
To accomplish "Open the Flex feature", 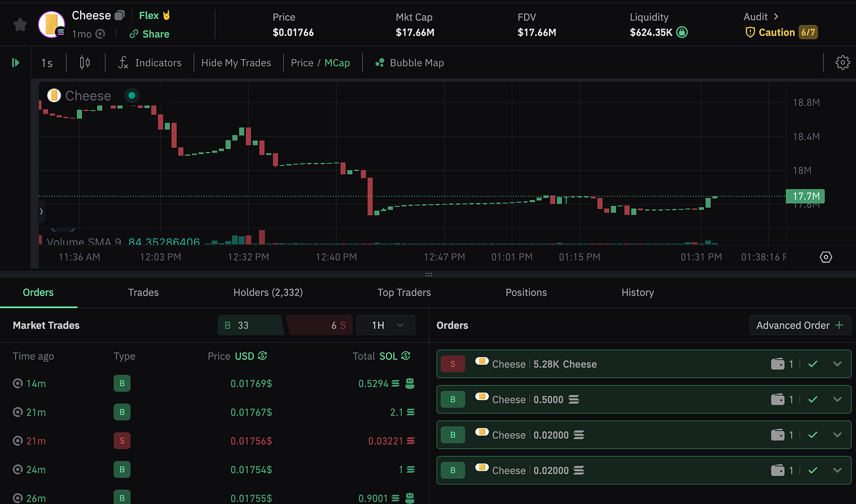I will coord(155,15).
